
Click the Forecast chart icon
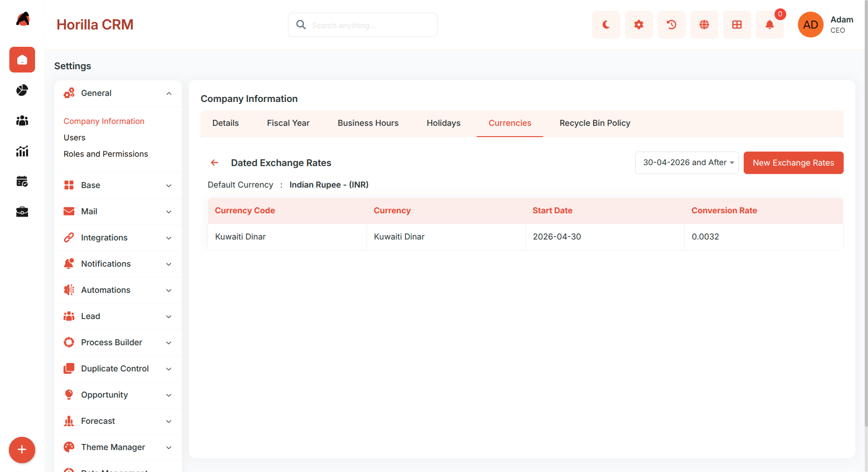click(x=69, y=421)
